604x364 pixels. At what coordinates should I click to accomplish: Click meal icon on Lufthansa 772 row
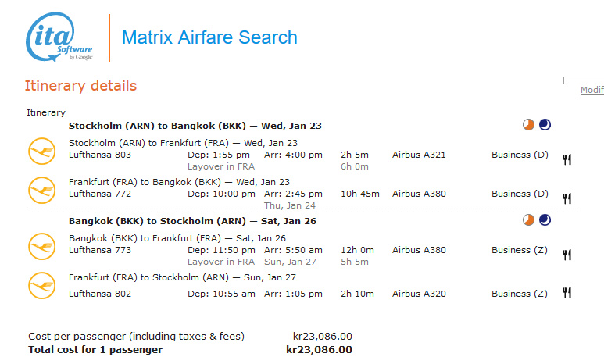click(x=567, y=198)
